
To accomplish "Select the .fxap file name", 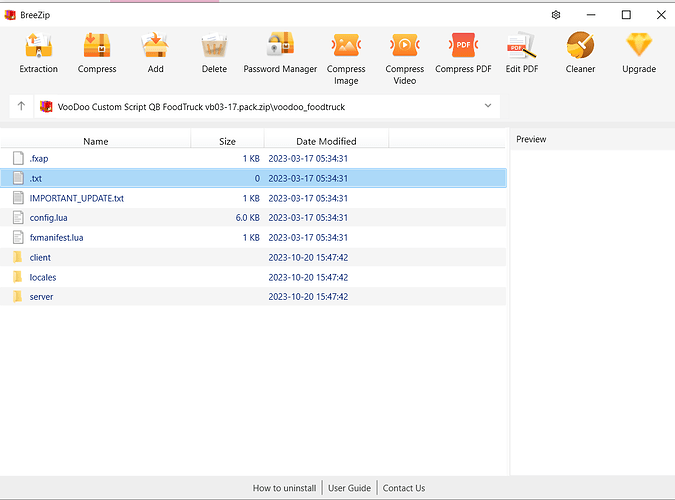I will click(39, 158).
